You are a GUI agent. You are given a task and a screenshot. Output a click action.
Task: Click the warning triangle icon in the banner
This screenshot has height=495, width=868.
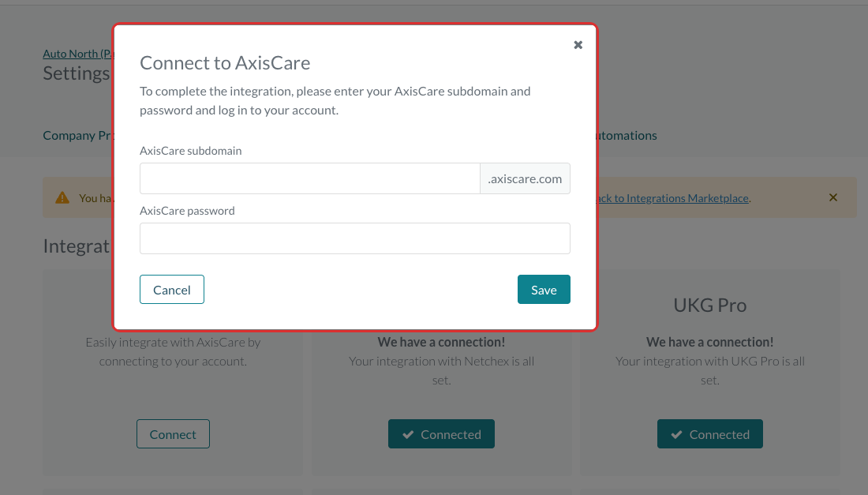(62, 197)
